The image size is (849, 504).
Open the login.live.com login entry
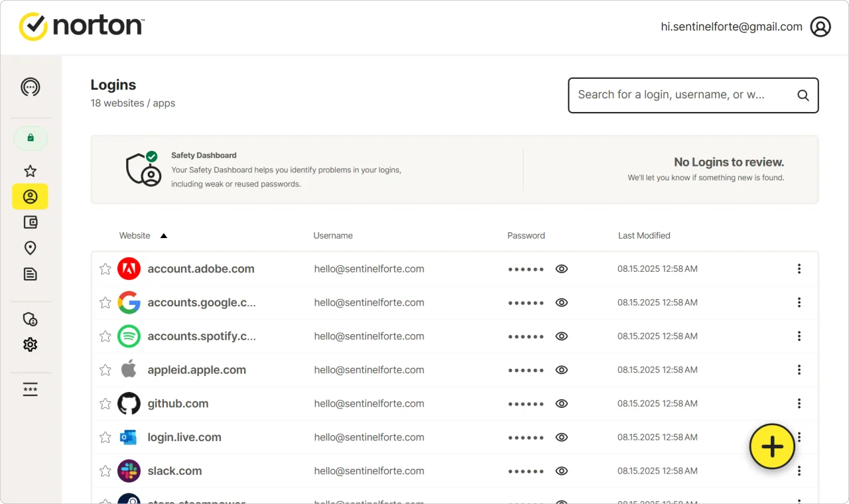[454, 437]
